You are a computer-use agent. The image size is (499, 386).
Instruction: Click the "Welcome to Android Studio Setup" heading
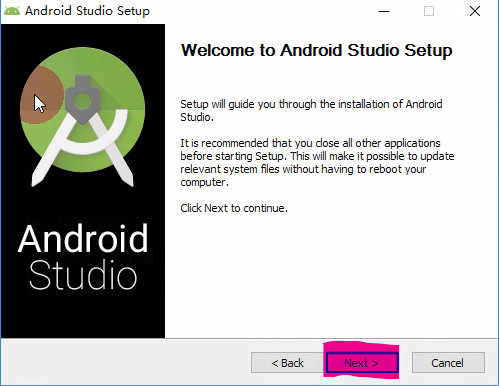(316, 51)
